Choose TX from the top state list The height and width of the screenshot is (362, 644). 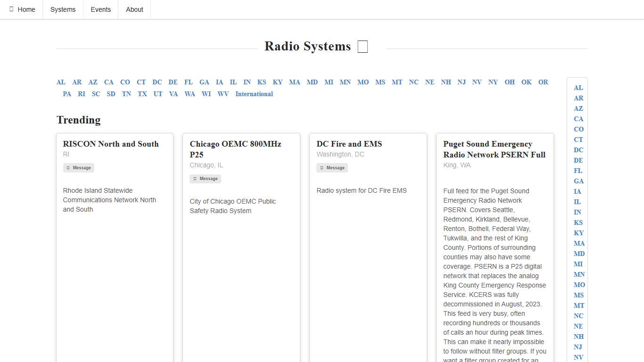coord(142,94)
